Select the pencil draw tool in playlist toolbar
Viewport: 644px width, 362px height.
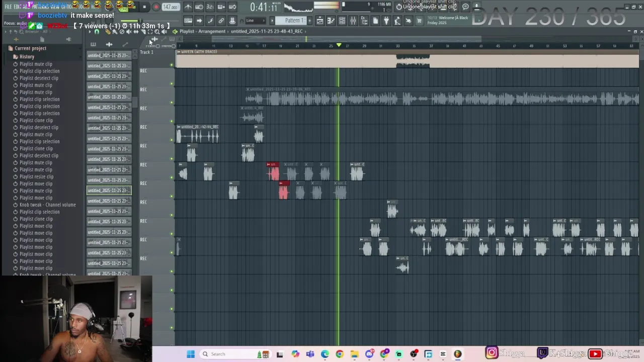108,32
